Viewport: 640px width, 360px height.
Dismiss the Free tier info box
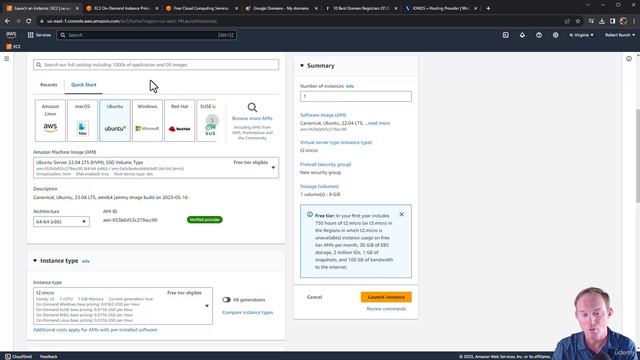click(x=402, y=214)
